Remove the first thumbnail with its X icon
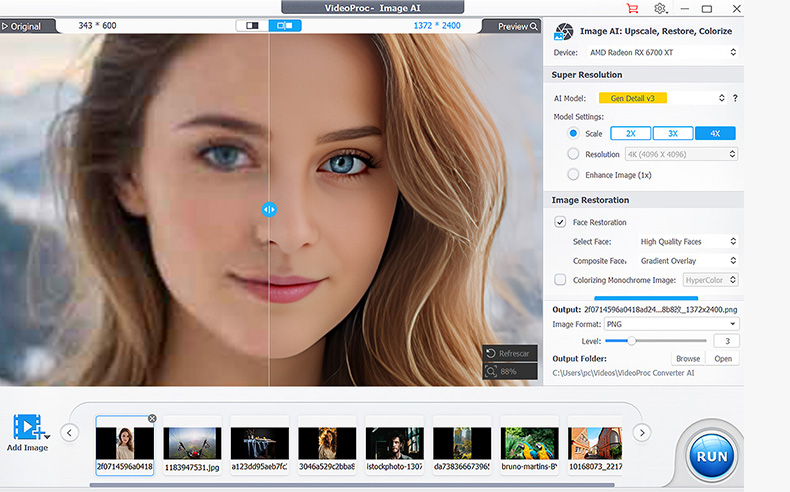The image size is (790, 492). click(x=152, y=418)
